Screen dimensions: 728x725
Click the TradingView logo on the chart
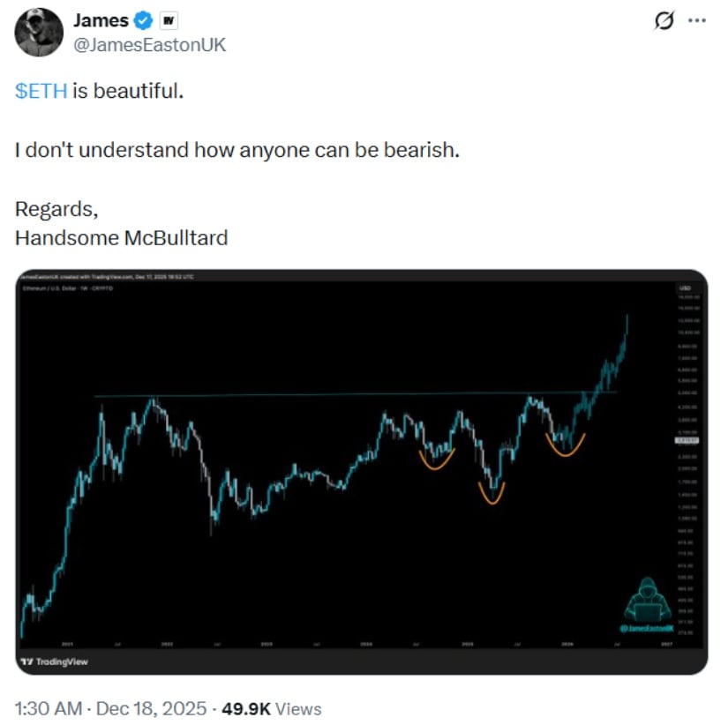[55, 661]
